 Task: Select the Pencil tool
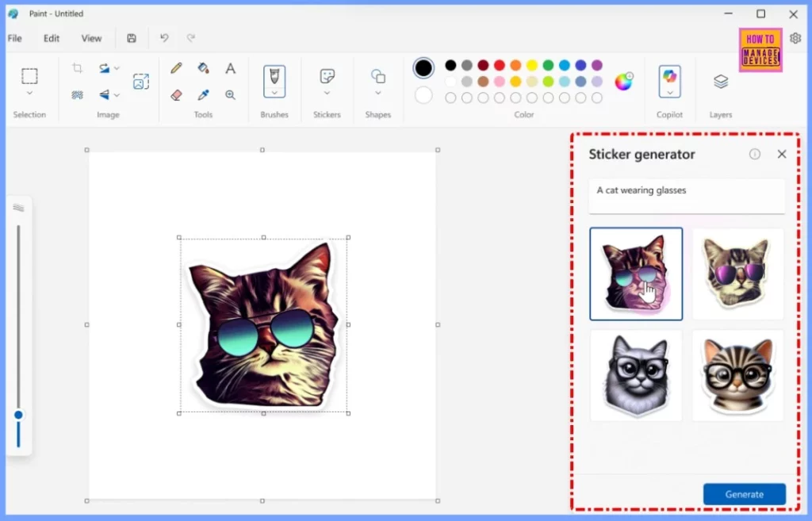click(176, 68)
